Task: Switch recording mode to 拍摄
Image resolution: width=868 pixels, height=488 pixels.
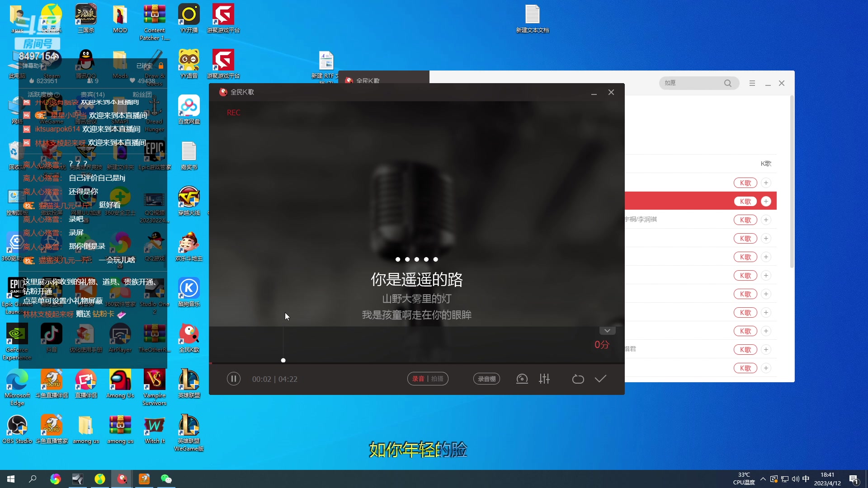Action: (436, 379)
